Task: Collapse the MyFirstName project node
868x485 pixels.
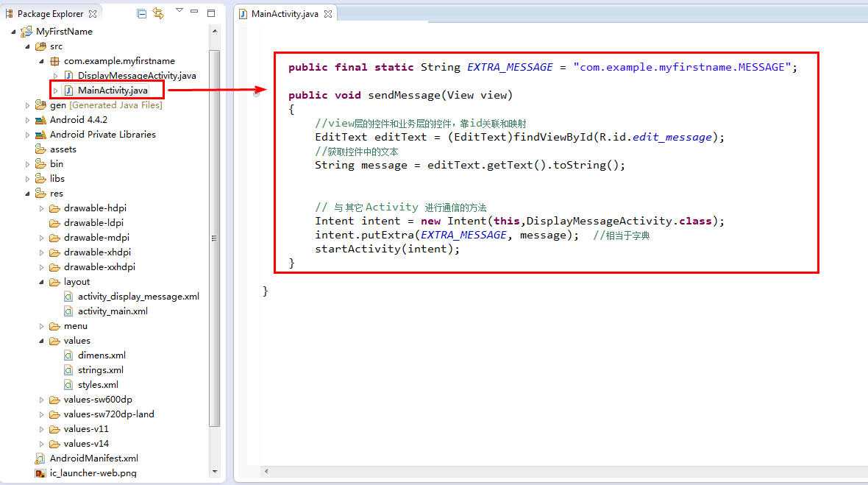Action: click(13, 32)
